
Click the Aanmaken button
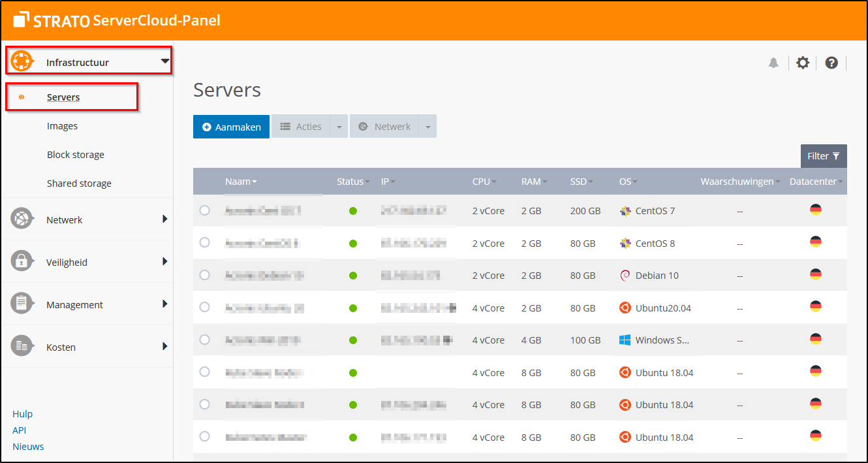(x=231, y=126)
